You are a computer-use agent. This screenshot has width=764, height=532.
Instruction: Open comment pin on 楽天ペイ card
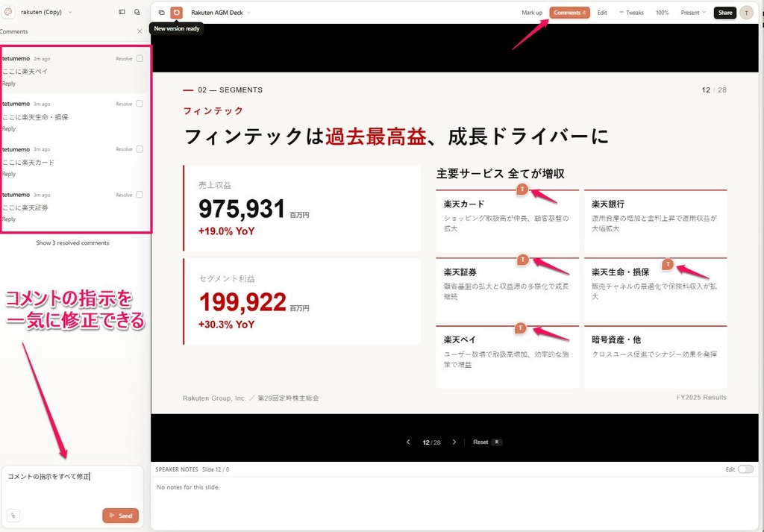coord(520,328)
